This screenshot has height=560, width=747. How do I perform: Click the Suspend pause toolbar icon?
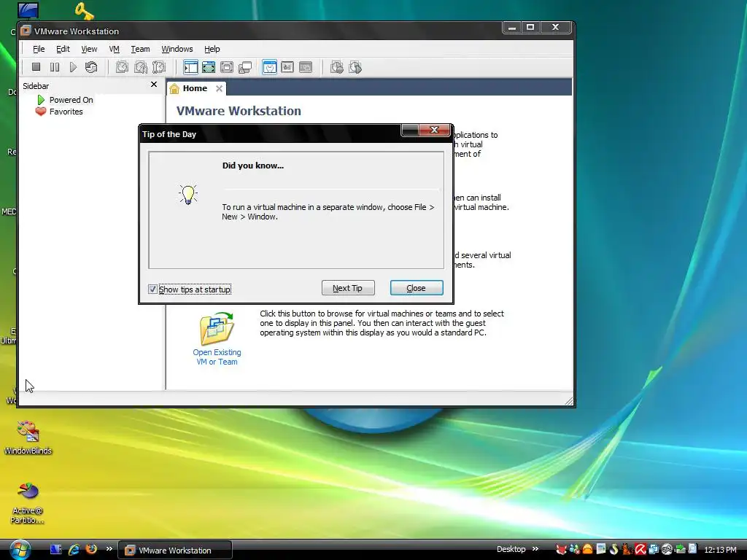pyautogui.click(x=54, y=67)
